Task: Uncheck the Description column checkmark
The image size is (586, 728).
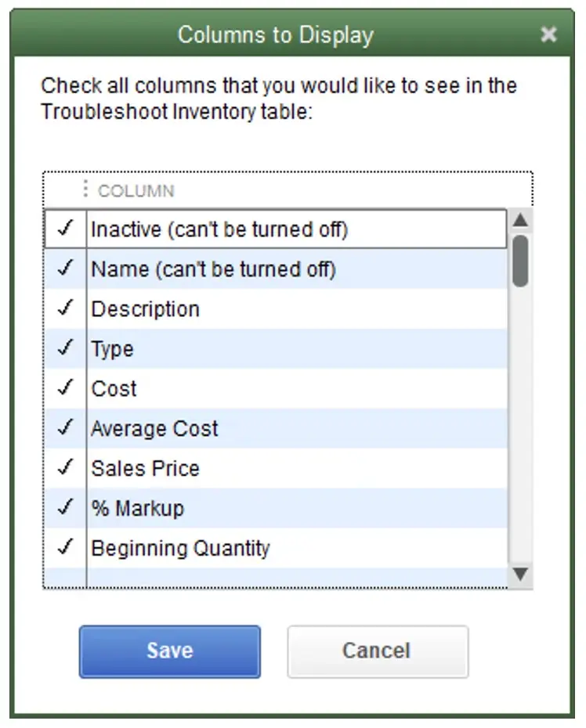Action: 66,308
